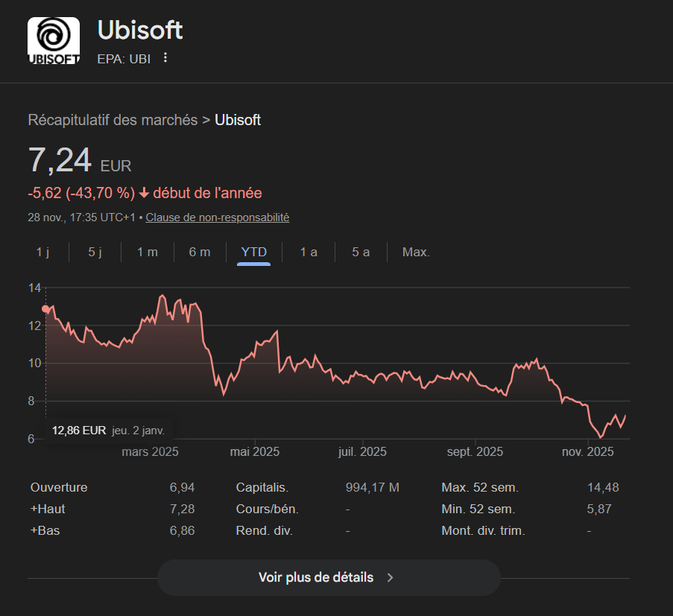Click the Ubisoft title heading
Viewport: 673px width, 616px height.
click(x=140, y=31)
